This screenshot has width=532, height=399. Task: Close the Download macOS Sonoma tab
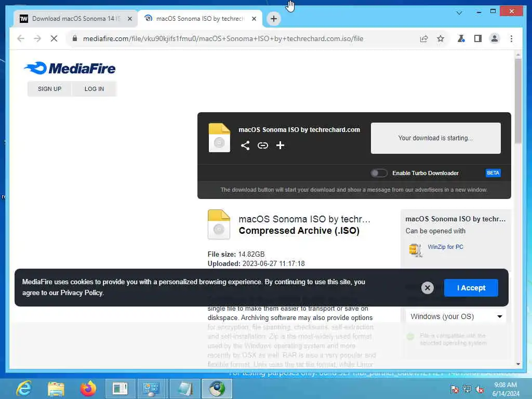click(129, 19)
